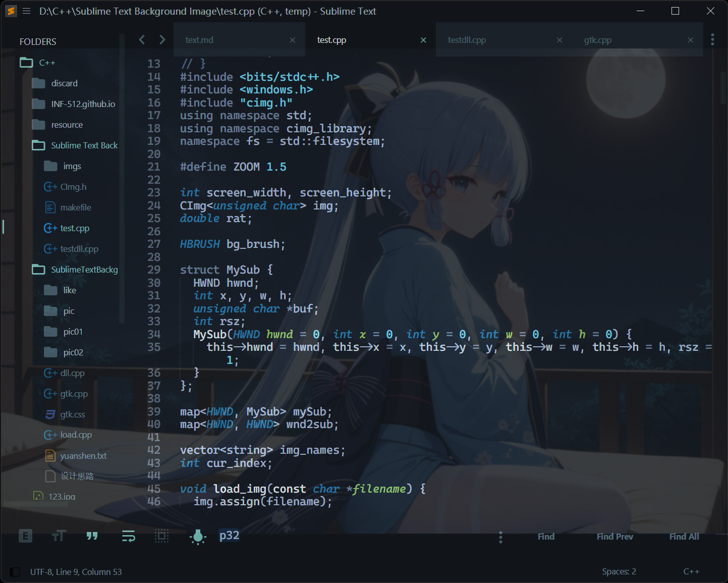The height and width of the screenshot is (583, 728).
Task: Open the find panel options menu
Action: [x=500, y=537]
